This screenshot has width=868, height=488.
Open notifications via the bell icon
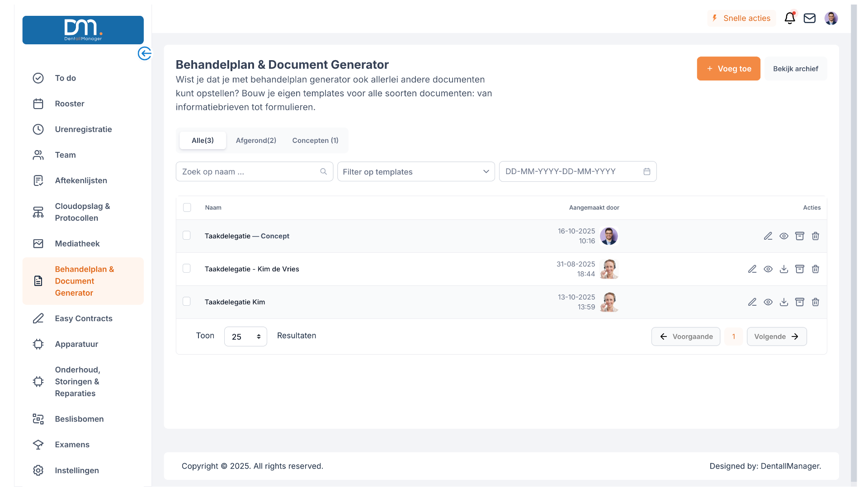point(790,18)
